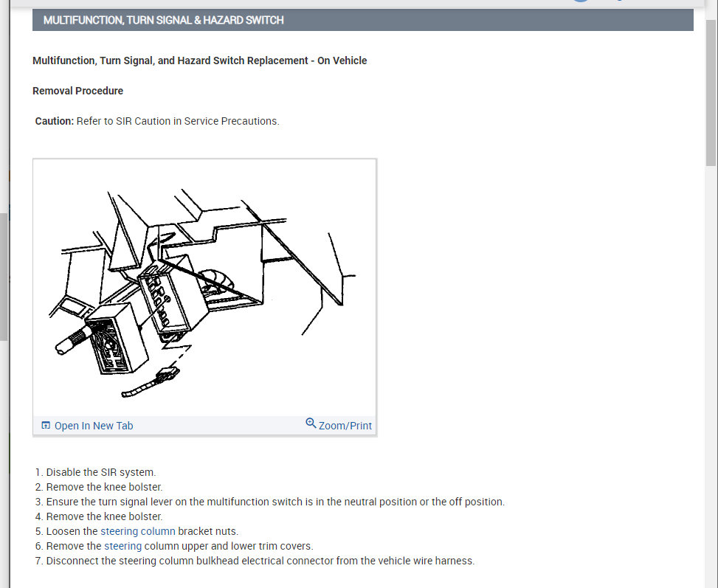The width and height of the screenshot is (718, 588).
Task: Select the 'Replacement - On Vehicle' title line
Action: (200, 60)
